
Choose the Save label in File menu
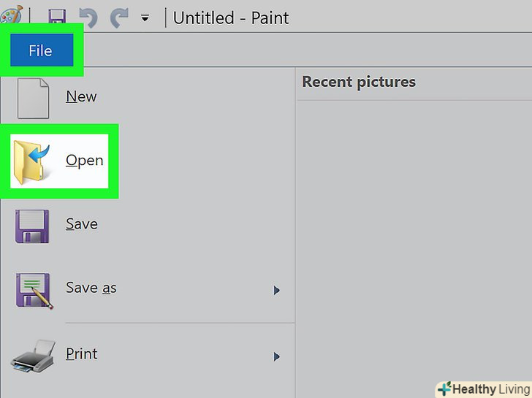81,224
